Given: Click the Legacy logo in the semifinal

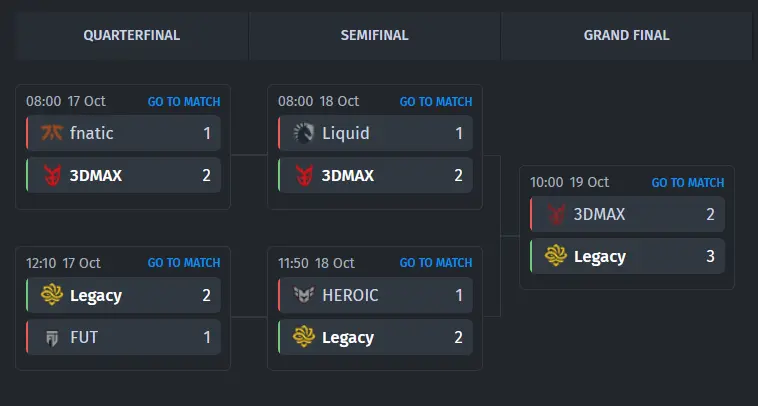Looking at the screenshot, I should coord(303,338).
